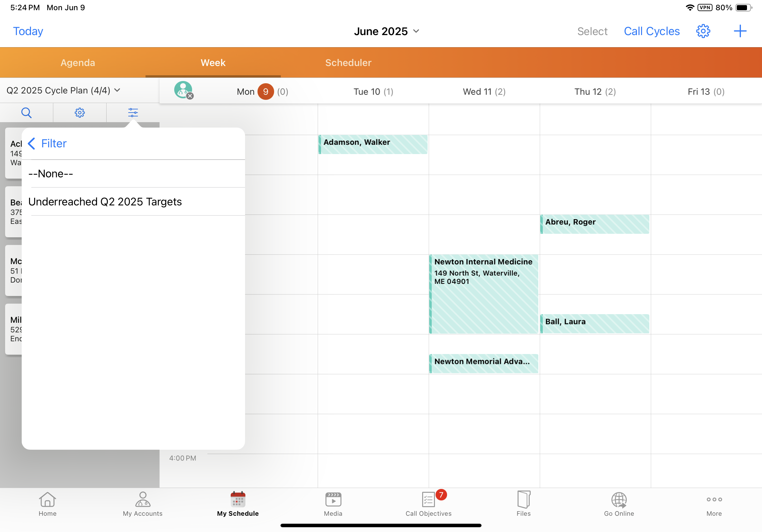Viewport: 762px width, 532px height.
Task: Open Call Objectives in bottom bar
Action: (428, 504)
